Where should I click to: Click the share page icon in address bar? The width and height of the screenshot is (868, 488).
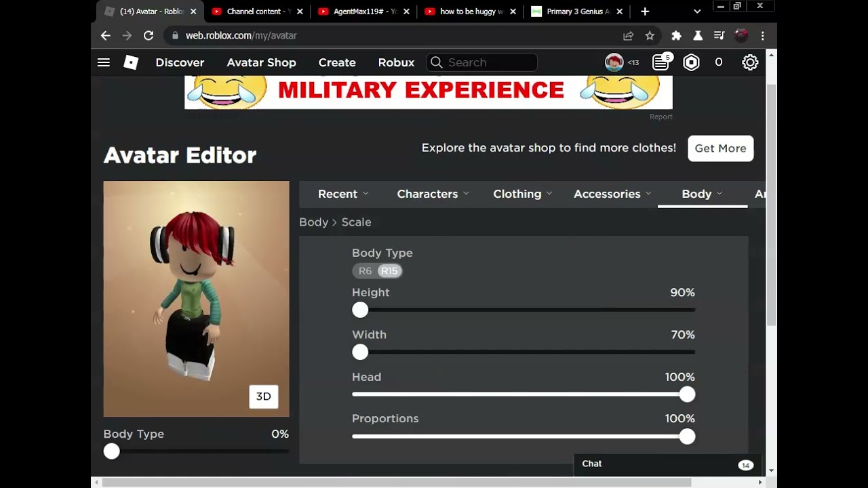629,36
